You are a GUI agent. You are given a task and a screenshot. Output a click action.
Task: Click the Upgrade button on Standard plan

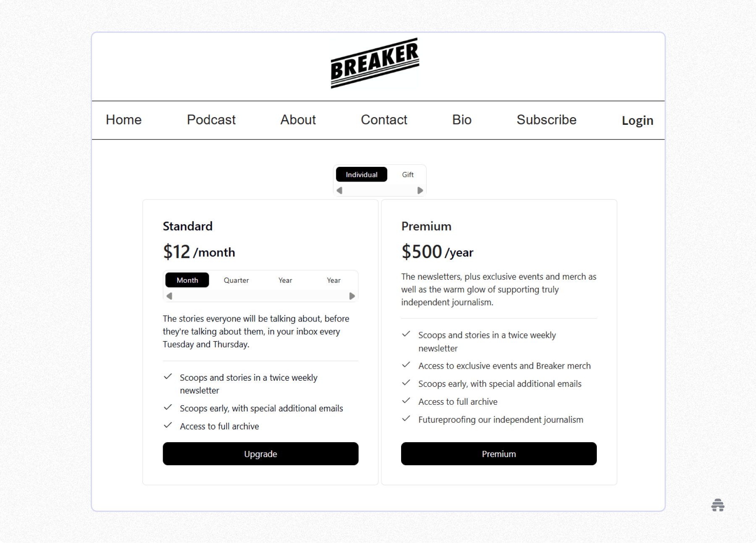pyautogui.click(x=260, y=454)
